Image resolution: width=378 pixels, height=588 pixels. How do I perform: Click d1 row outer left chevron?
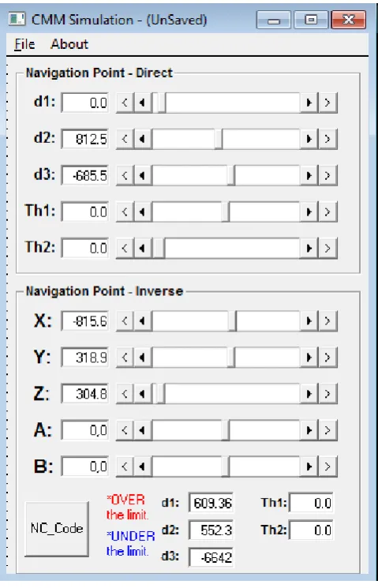click(125, 103)
